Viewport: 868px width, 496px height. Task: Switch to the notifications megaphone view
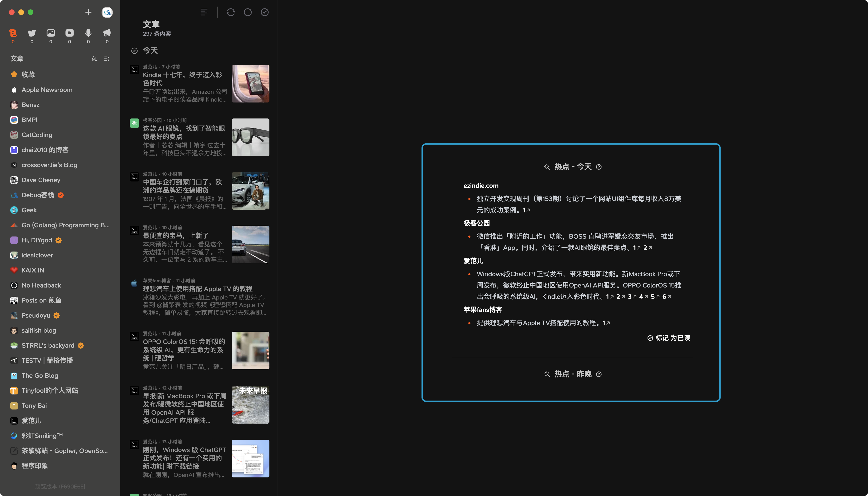pos(107,33)
